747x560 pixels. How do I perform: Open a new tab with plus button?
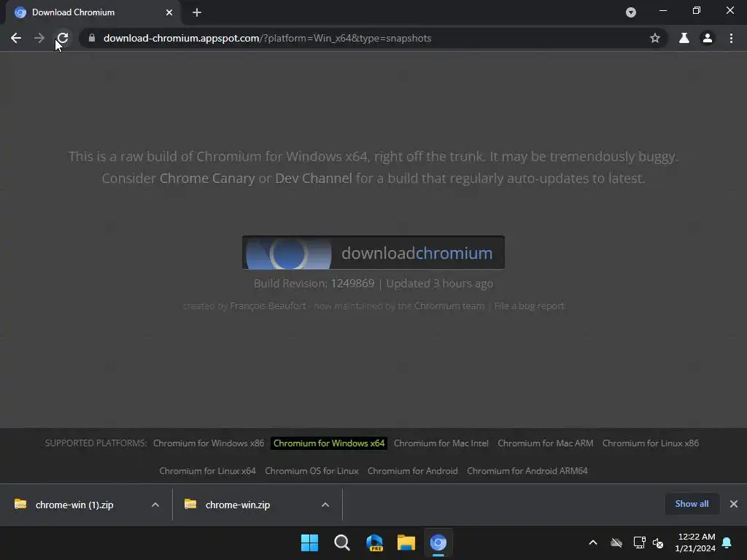pos(197,12)
